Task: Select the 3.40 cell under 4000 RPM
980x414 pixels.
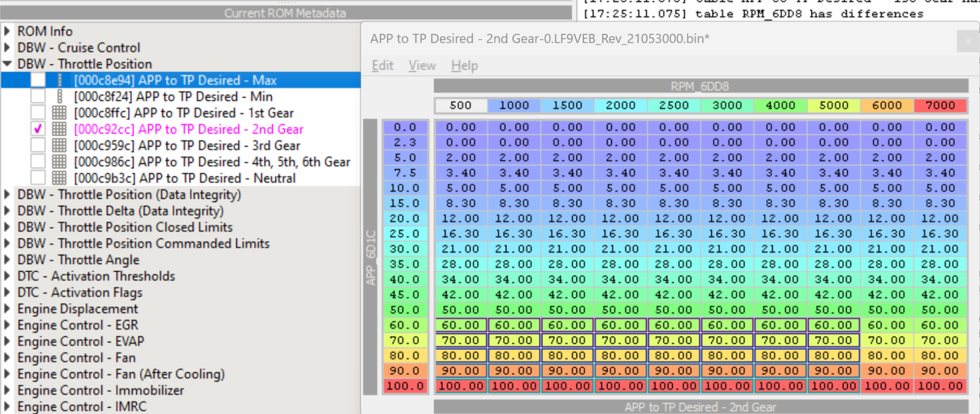Action: click(780, 173)
